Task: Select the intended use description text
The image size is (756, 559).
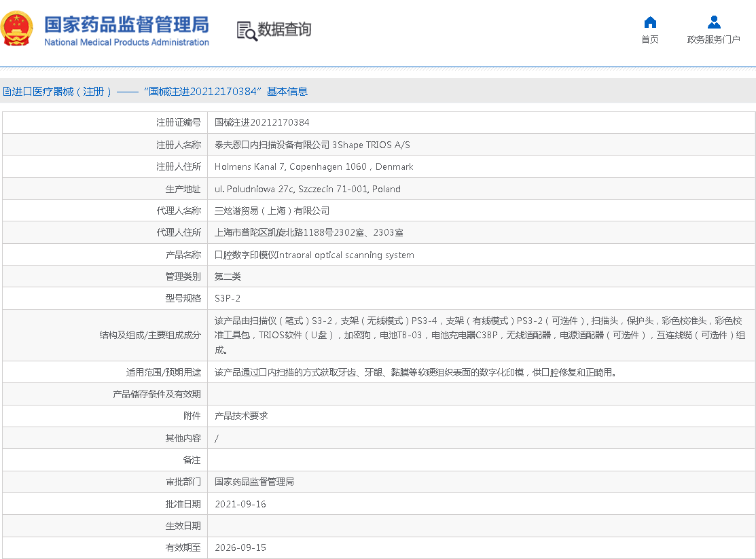Action: 416,372
